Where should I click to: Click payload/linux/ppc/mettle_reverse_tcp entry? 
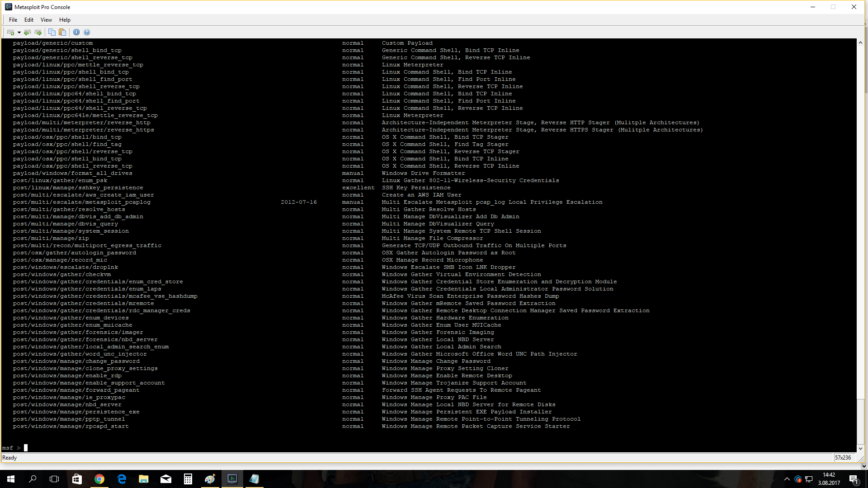(x=78, y=65)
